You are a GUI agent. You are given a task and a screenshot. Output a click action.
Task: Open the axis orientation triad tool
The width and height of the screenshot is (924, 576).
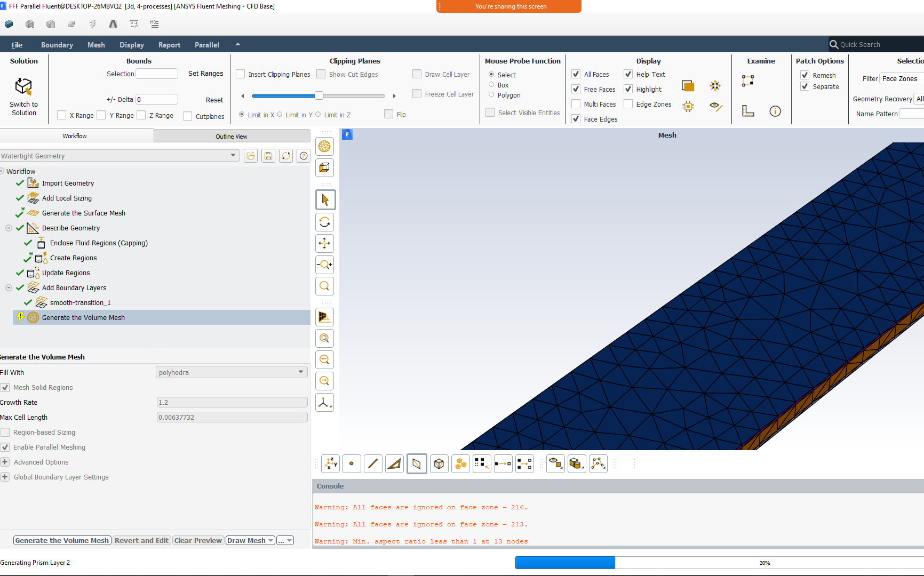(x=325, y=402)
